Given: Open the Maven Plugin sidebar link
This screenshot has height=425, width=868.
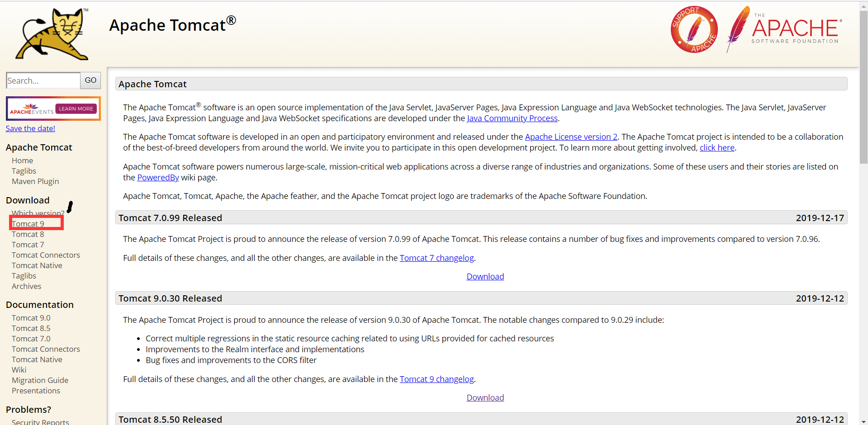Looking at the screenshot, I should (35, 181).
